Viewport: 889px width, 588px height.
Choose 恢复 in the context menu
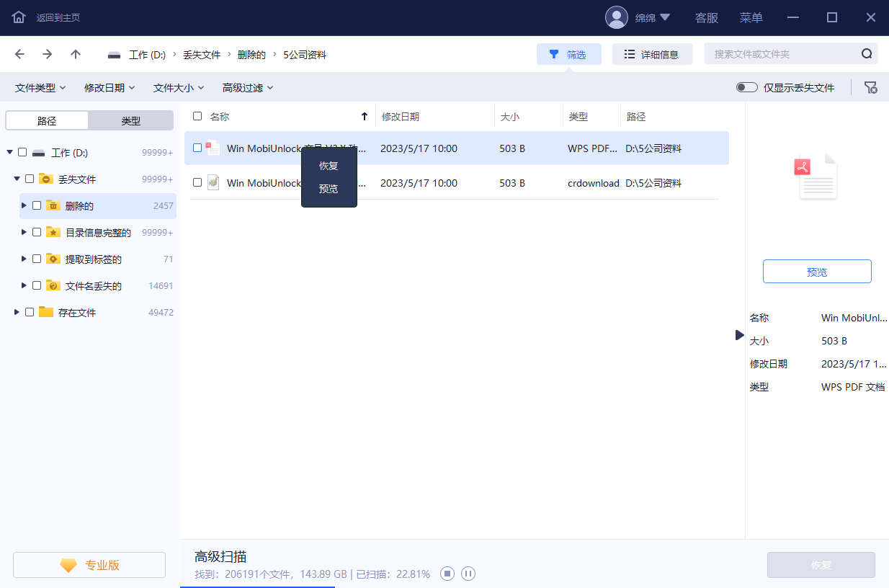coord(329,166)
